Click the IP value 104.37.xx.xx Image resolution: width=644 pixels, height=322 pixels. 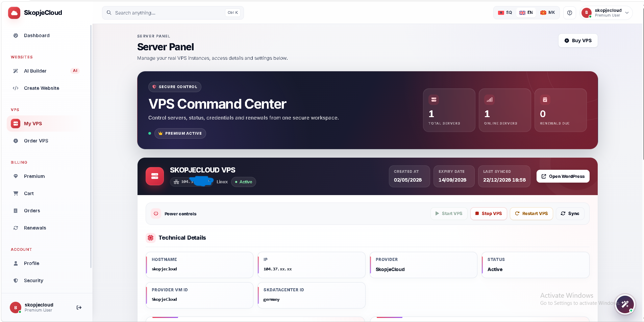click(x=277, y=269)
